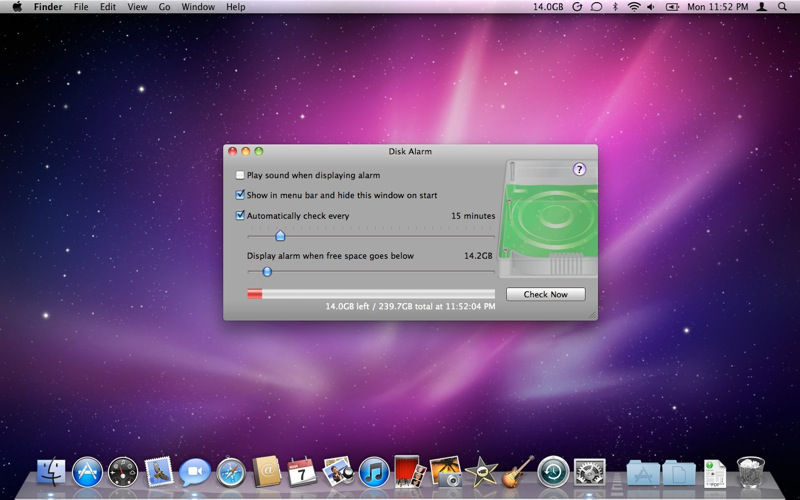Click the 14.2GB threshold value
The width and height of the screenshot is (800, 500).
pos(478,256)
